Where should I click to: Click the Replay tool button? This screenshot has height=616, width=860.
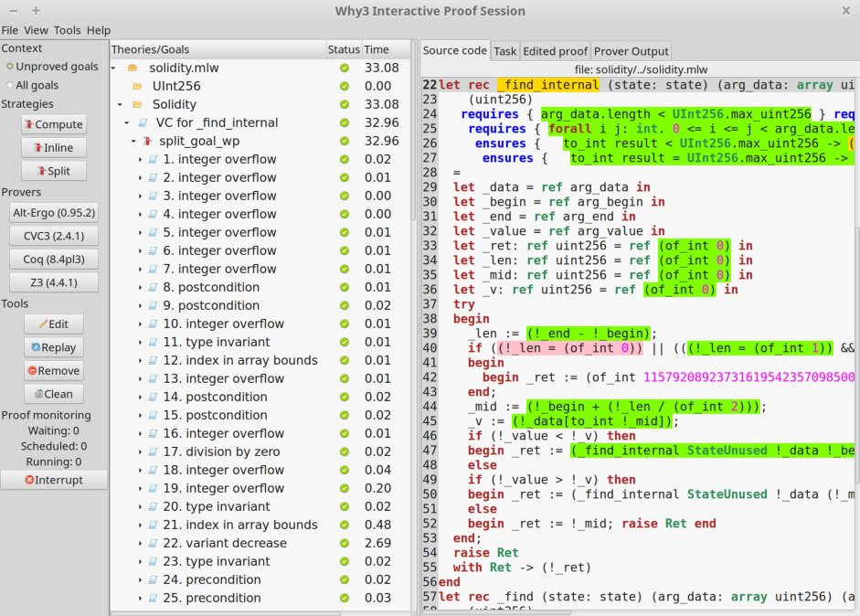[x=54, y=348]
